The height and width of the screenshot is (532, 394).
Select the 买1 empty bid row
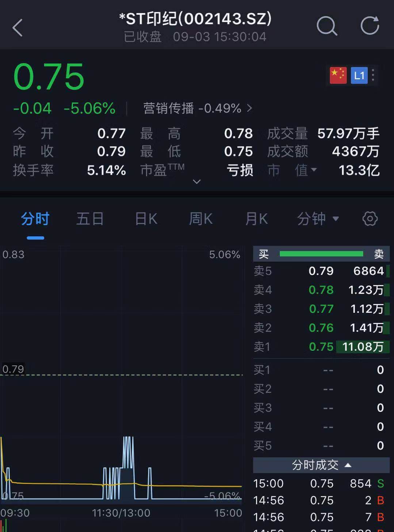321,370
